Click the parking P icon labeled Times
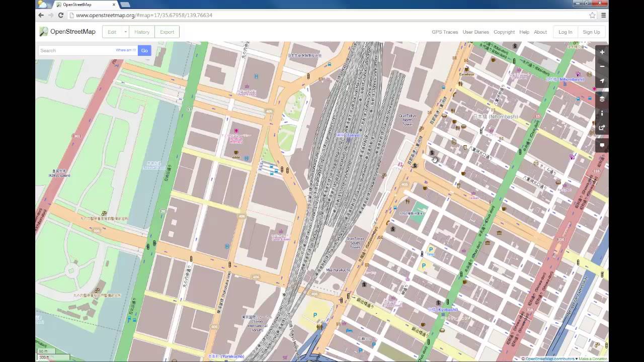 (x=431, y=250)
